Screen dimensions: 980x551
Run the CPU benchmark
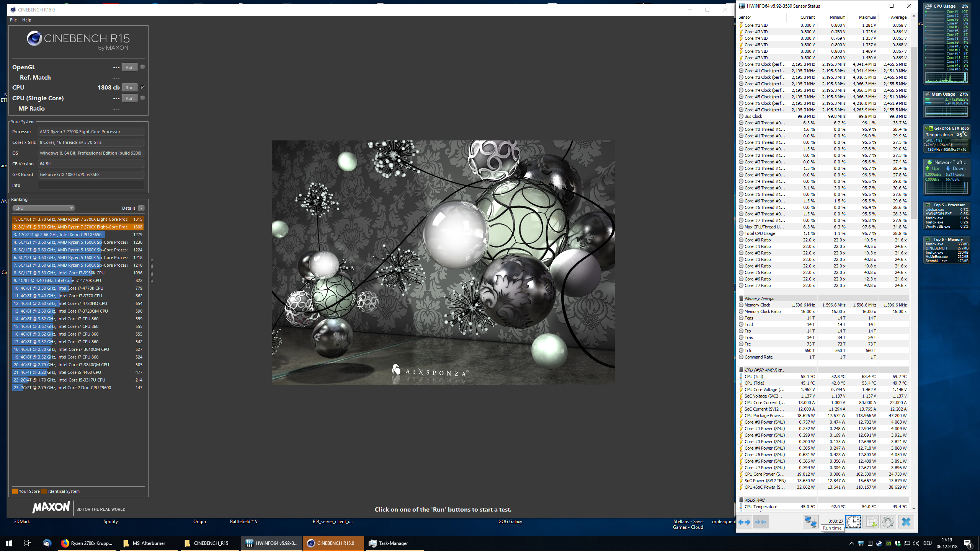click(x=129, y=88)
